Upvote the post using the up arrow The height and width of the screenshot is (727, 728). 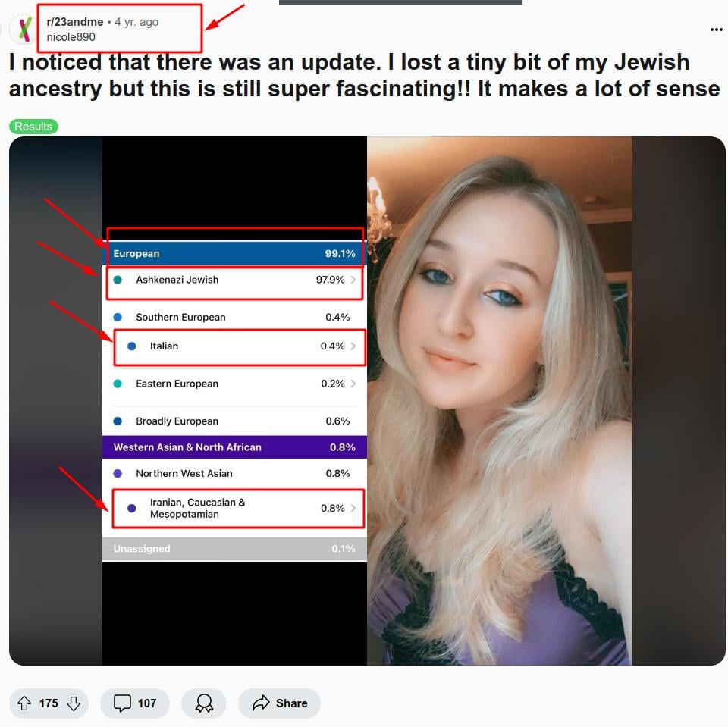[x=24, y=703]
